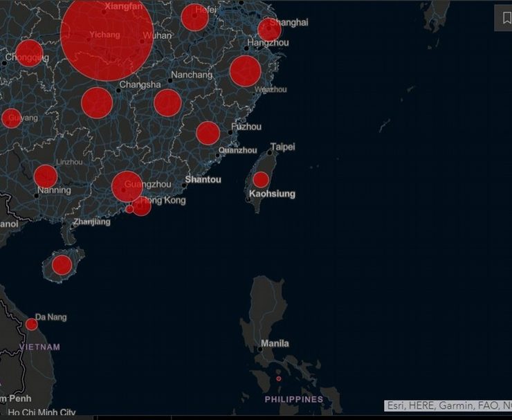Click the red circle near Hefei

click(x=194, y=17)
